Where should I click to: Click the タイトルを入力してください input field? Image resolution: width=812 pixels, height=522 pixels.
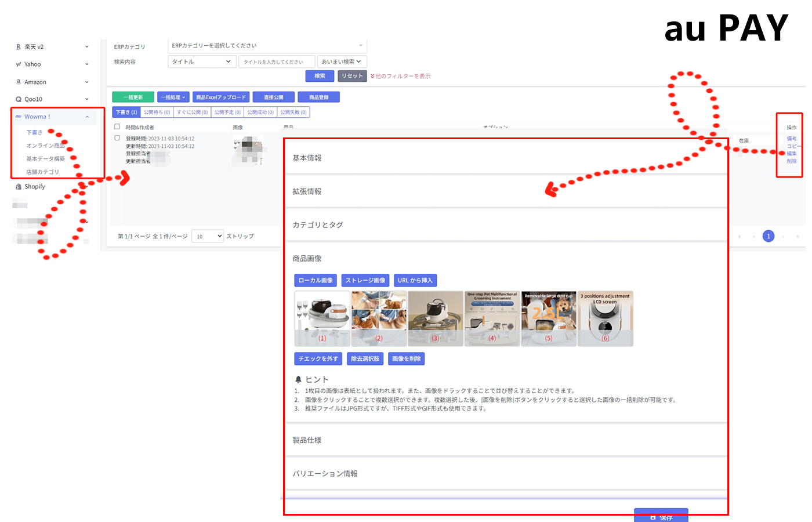pyautogui.click(x=277, y=61)
